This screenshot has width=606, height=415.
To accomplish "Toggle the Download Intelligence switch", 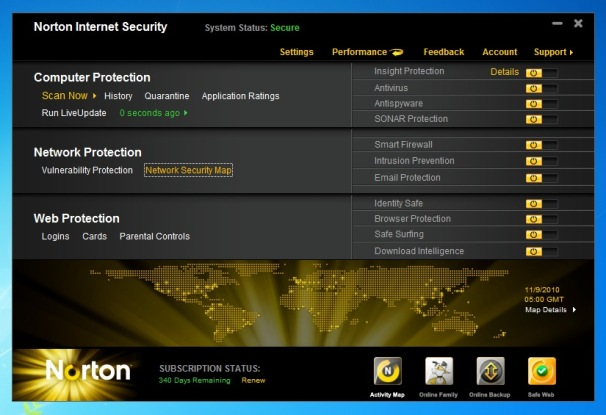I will pyautogui.click(x=541, y=251).
